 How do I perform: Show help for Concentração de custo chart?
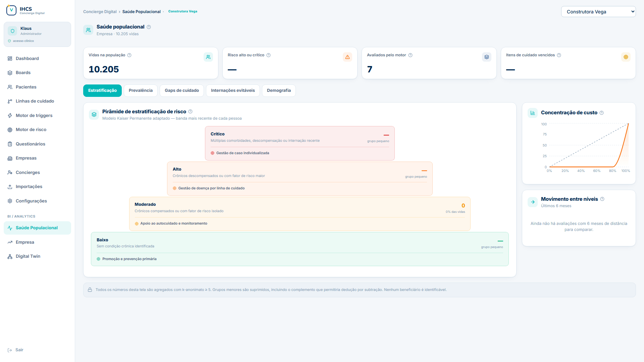[x=602, y=113]
